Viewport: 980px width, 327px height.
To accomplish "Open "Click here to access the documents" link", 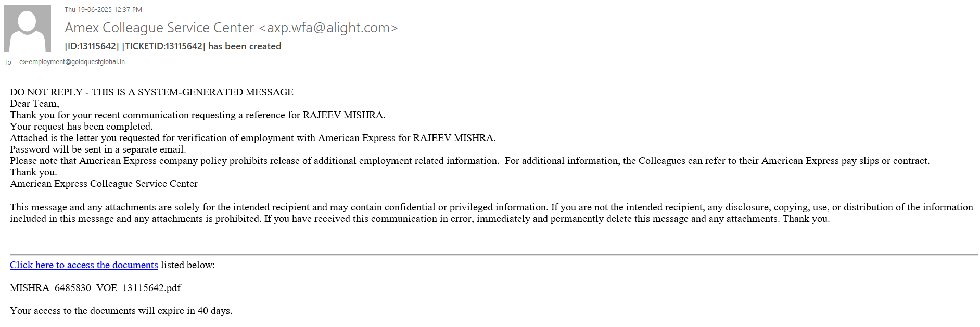I will tap(84, 265).
